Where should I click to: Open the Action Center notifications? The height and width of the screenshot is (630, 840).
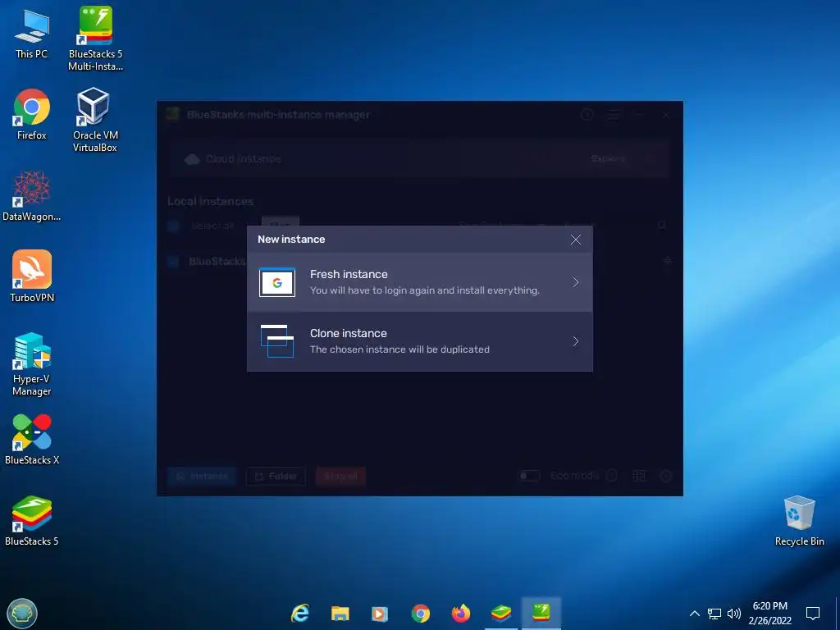813,614
